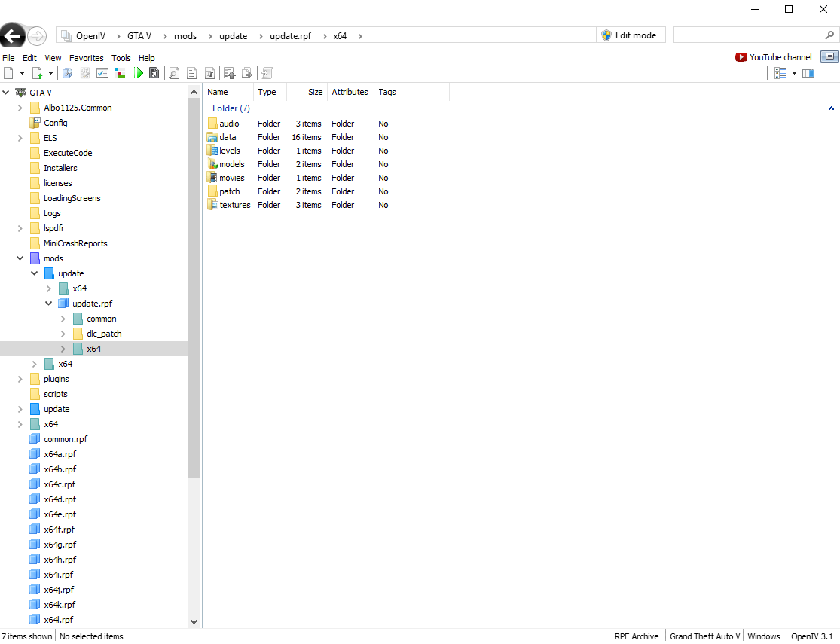Image resolution: width=840 pixels, height=644 pixels.
Task: Click the greyed scroll export toolbar icon
Action: [x=267, y=73]
